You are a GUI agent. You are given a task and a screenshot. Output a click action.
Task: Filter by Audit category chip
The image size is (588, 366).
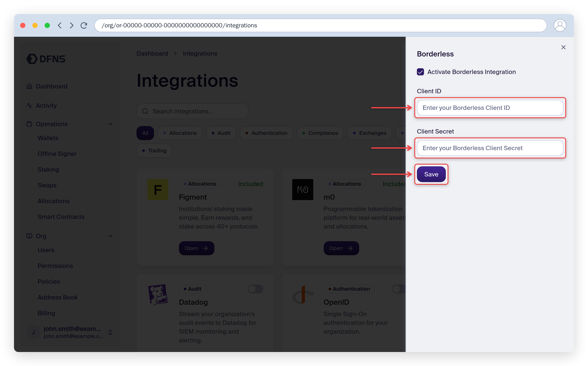coord(221,133)
